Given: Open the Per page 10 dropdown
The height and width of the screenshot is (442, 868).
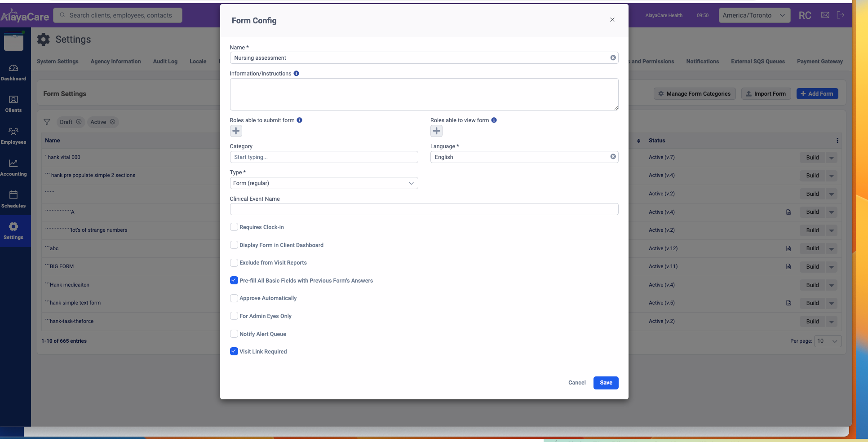Looking at the screenshot, I should (828, 341).
